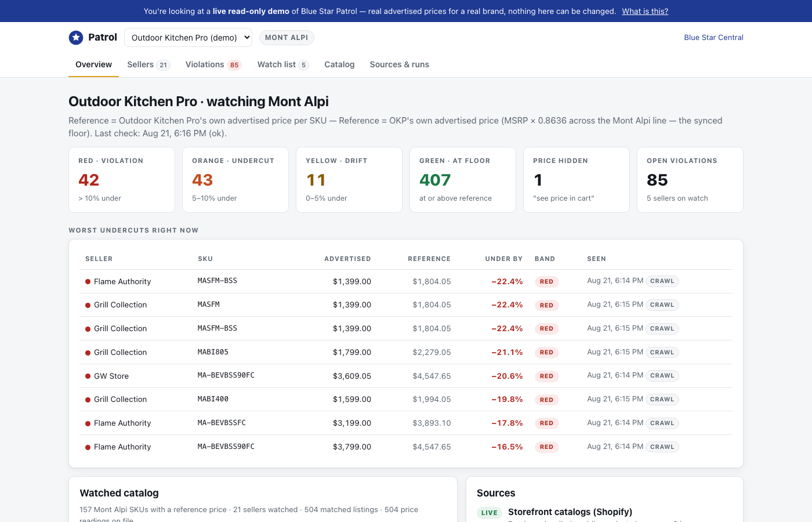Image resolution: width=812 pixels, height=522 pixels.
Task: Click the LIVE status badge under Sources
Action: click(x=490, y=513)
